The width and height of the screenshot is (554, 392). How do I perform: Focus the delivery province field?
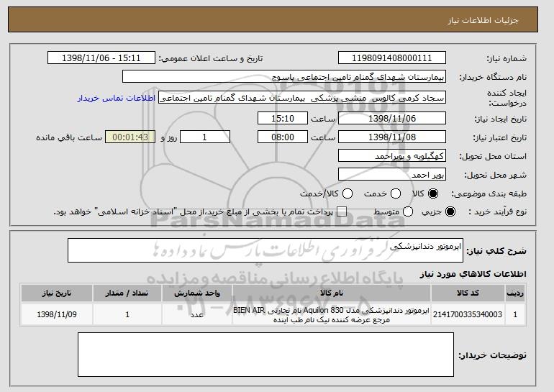392,156
